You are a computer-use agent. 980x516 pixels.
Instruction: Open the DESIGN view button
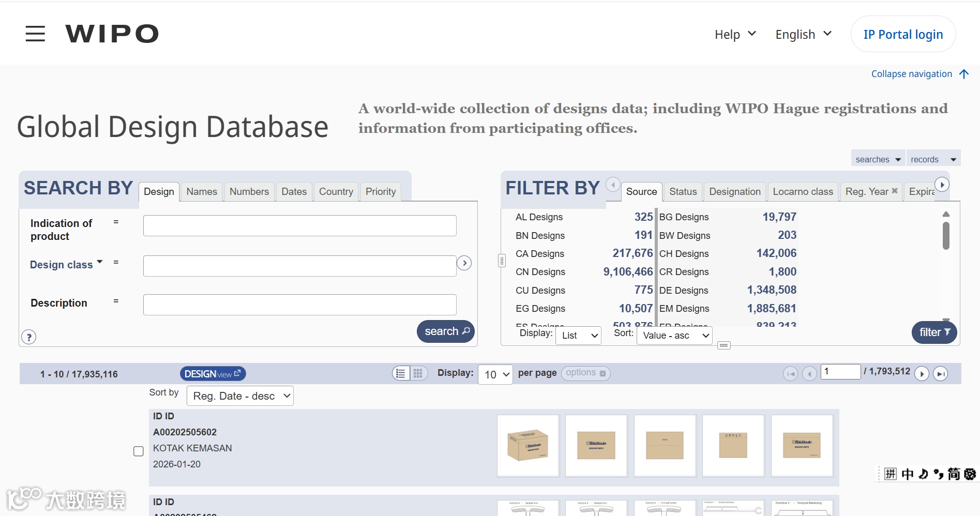(x=213, y=374)
